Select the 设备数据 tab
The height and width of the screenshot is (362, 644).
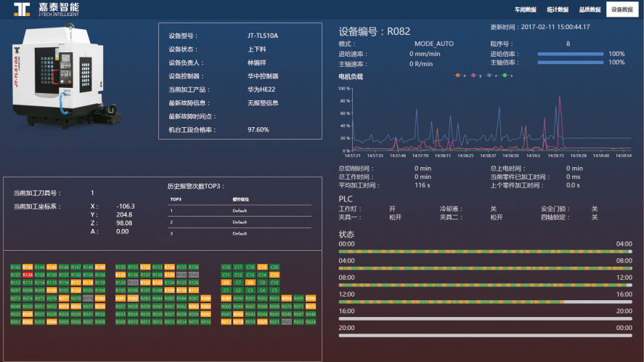click(622, 9)
